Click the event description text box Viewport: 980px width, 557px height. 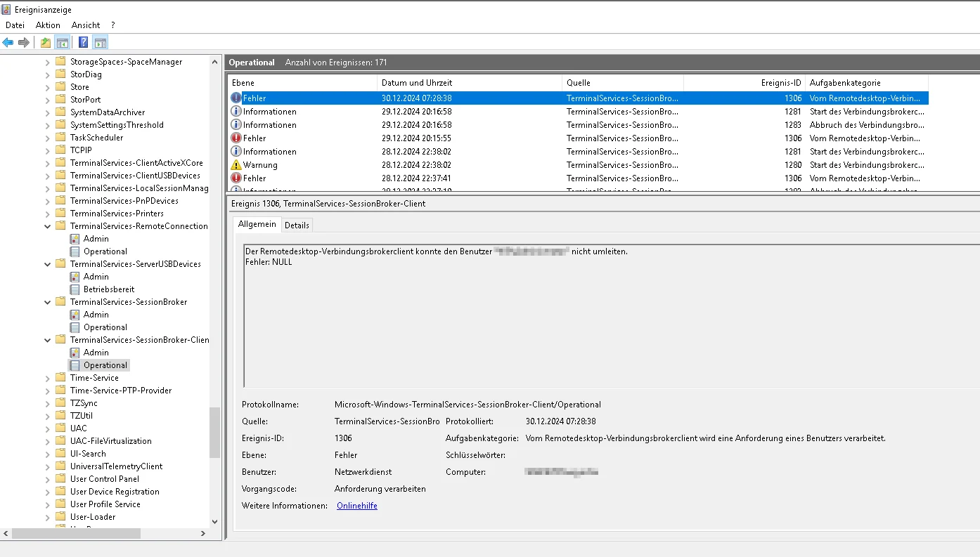pos(611,316)
